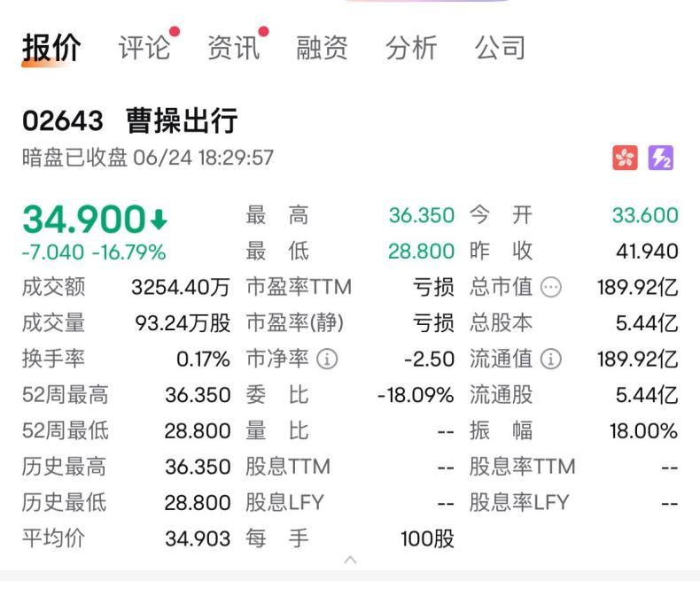700x596 pixels.
Task: Tap the 股息率TTM label
Action: click(x=522, y=467)
